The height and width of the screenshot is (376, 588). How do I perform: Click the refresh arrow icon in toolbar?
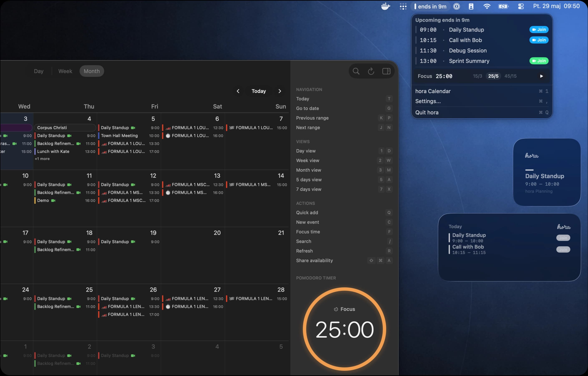[371, 71]
